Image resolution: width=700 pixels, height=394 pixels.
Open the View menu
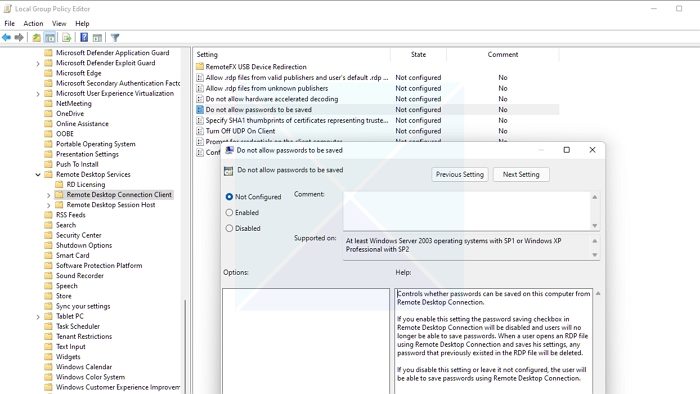[x=59, y=23]
